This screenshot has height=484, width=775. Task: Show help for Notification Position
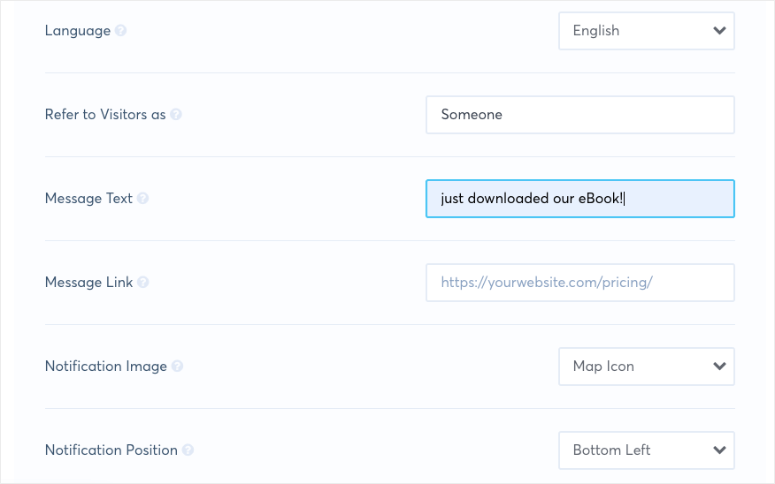tap(188, 450)
